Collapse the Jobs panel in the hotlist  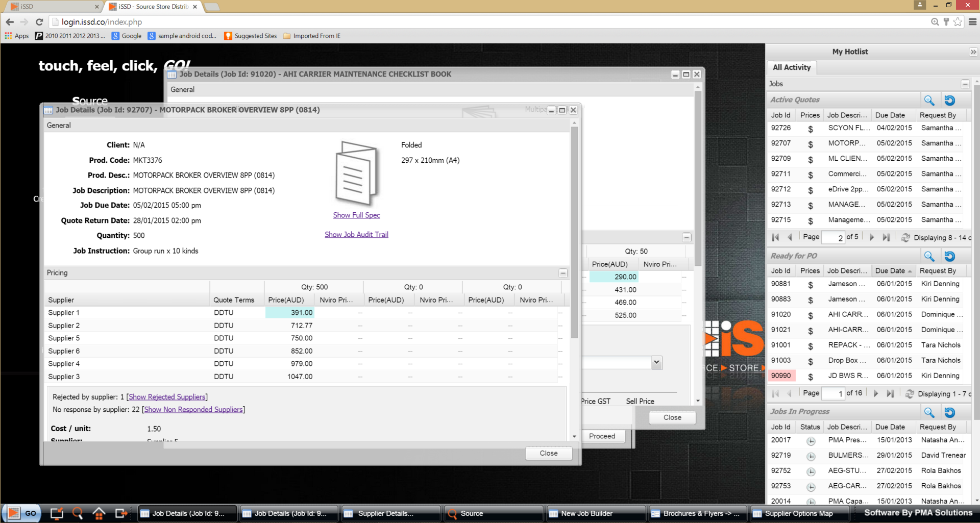pyautogui.click(x=965, y=84)
